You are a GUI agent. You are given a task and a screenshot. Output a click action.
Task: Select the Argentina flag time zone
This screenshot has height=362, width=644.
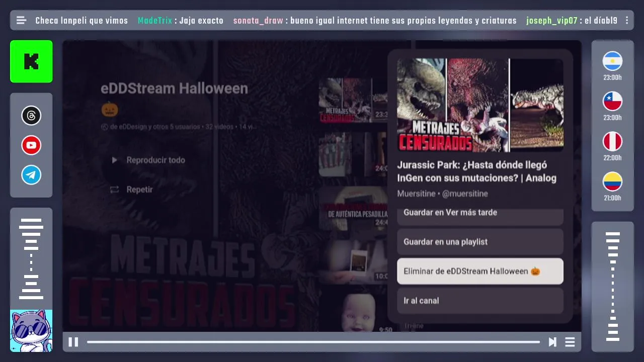[x=612, y=61]
